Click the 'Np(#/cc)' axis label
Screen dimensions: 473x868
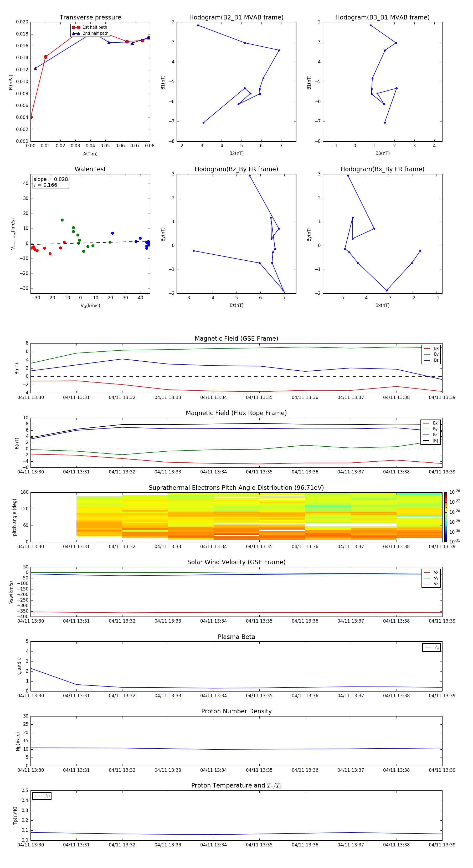18,741
